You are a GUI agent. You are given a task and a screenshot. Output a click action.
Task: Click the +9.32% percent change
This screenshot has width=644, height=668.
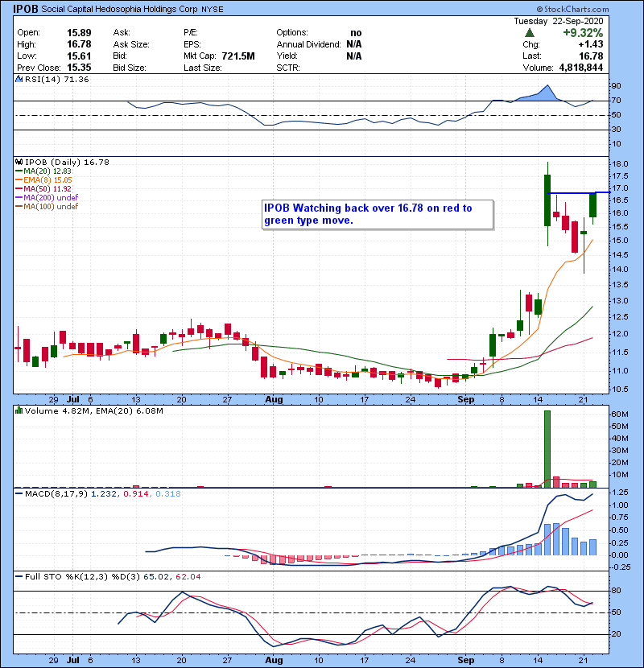coord(583,33)
